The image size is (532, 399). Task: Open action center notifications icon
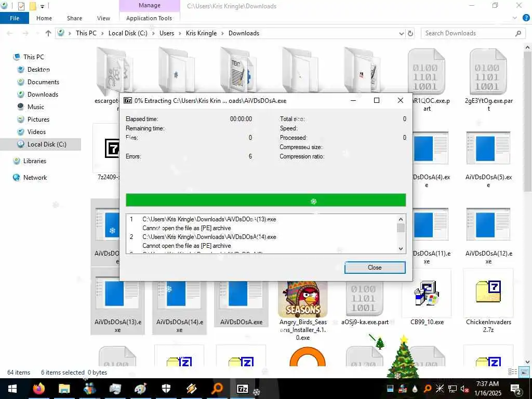pos(516,389)
